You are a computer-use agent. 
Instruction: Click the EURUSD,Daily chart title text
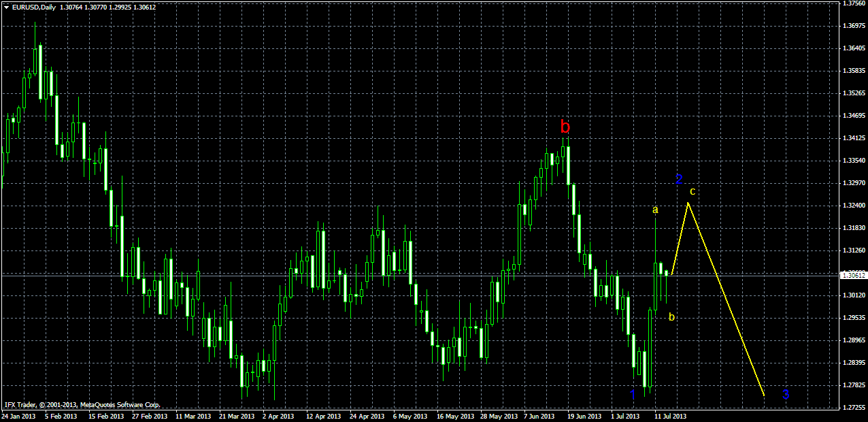point(34,7)
